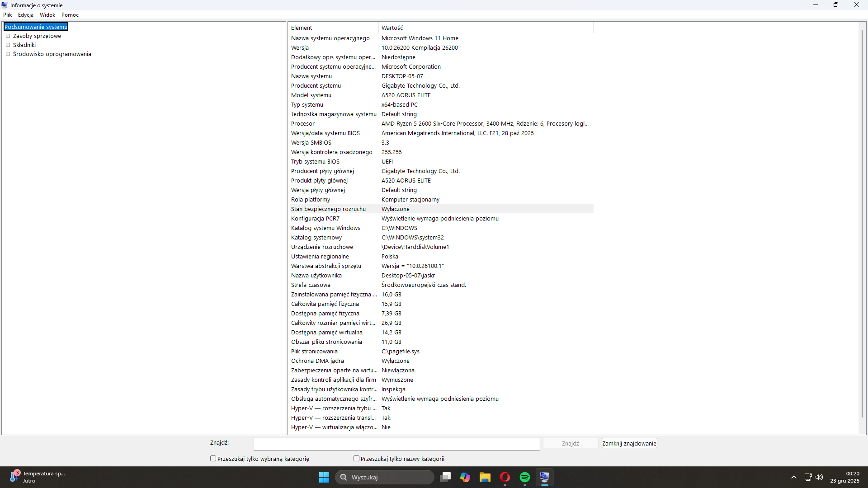Select the 'Producent płyty głównej' row
868x488 pixels.
coord(441,171)
